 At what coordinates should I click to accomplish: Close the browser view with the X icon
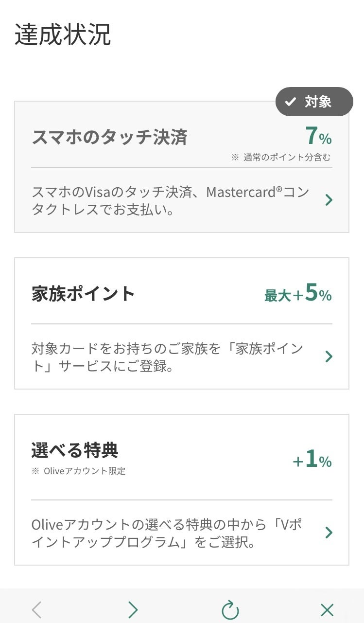coord(327,609)
